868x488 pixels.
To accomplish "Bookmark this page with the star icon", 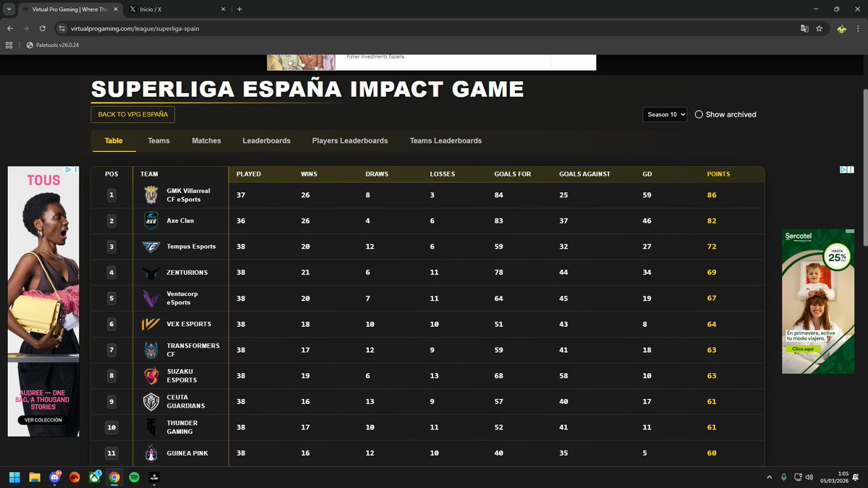I will (819, 28).
